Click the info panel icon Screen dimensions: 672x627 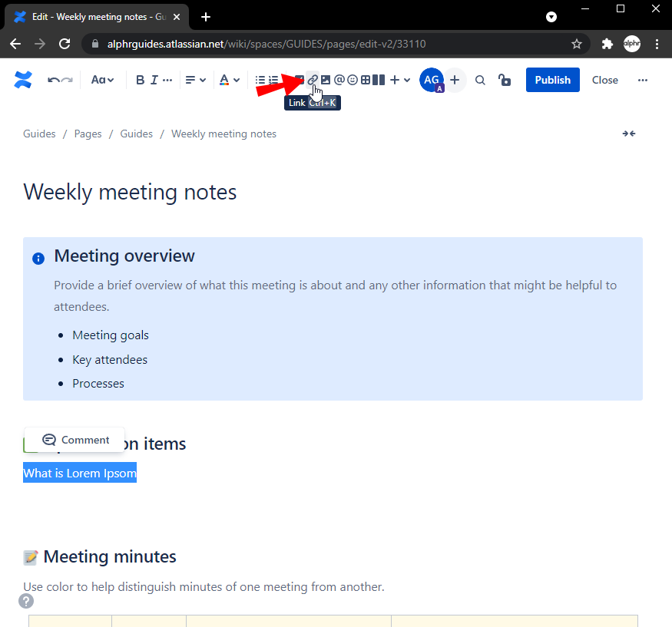tap(38, 259)
